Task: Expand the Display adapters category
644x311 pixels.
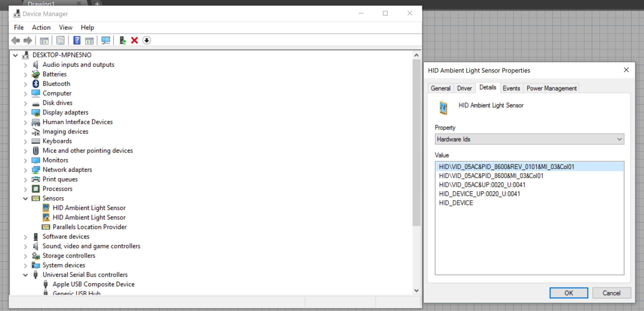Action: click(25, 113)
